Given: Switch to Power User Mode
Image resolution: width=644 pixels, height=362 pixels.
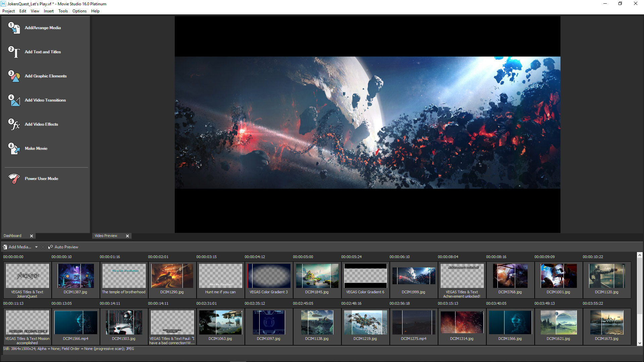Looking at the screenshot, I should tap(42, 179).
